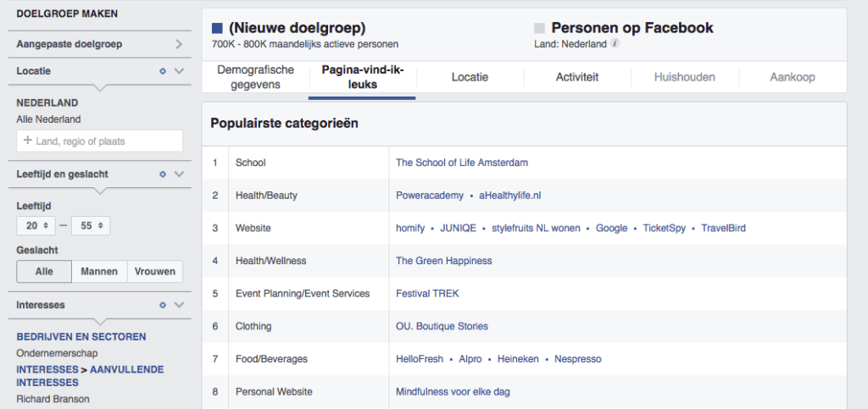868x409 pixels.
Task: Click the circle icon beside Interesses
Action: 163,305
